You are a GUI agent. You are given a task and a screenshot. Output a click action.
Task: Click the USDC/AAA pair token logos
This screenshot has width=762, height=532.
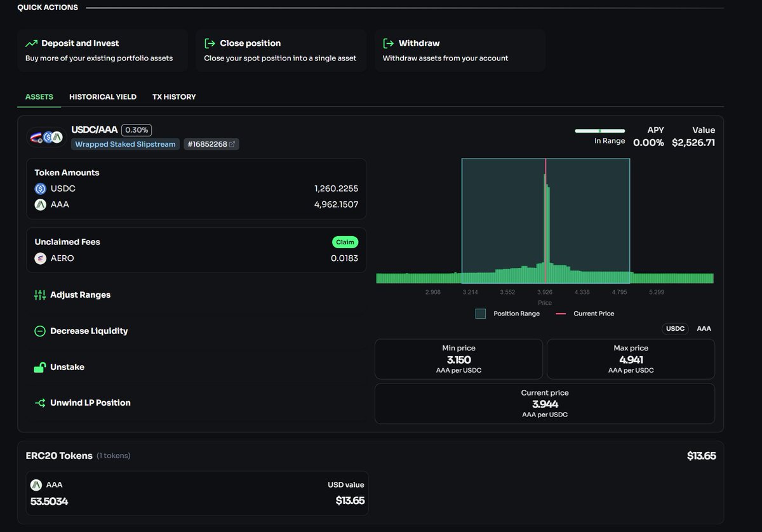click(47, 136)
